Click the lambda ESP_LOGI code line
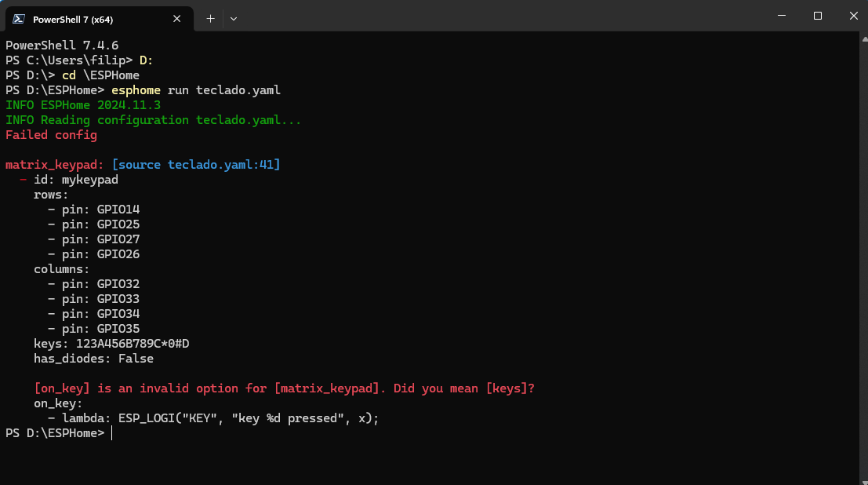This screenshot has width=868, height=485. [220, 418]
